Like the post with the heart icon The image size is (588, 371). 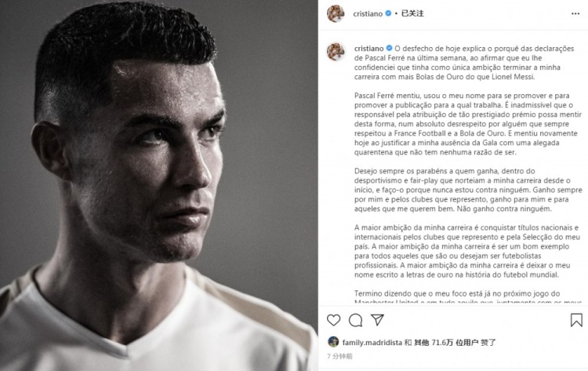coord(333,320)
